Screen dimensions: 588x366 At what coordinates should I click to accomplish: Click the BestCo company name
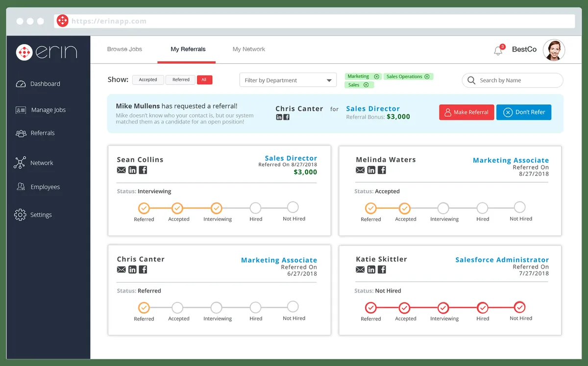[524, 49]
